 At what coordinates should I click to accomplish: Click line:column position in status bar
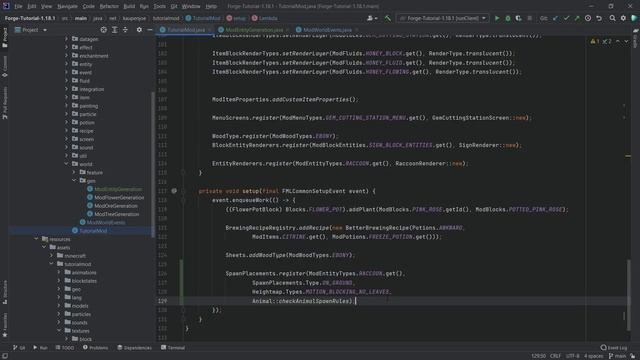[x=538, y=356]
